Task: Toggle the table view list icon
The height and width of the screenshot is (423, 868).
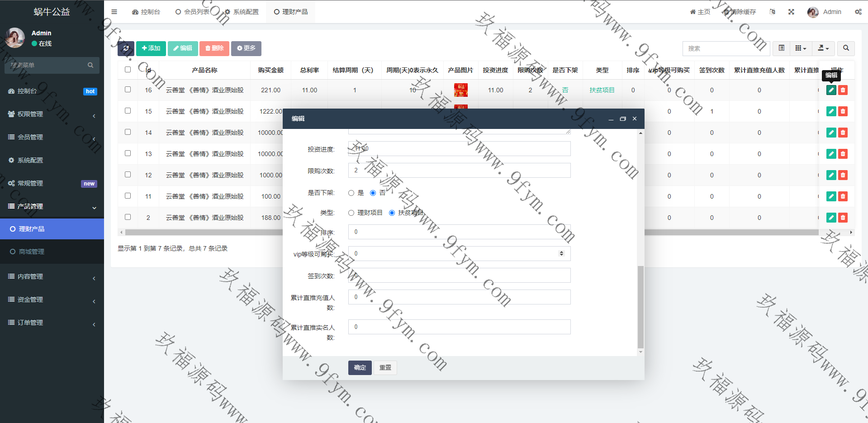Action: (781, 48)
